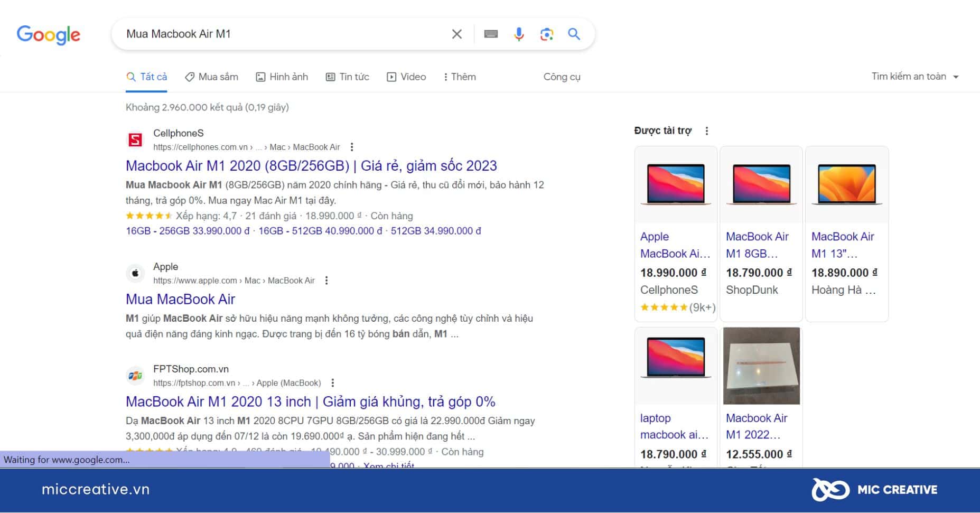Open the Mua MacBook Air result
The height and width of the screenshot is (513, 980).
tap(180, 300)
